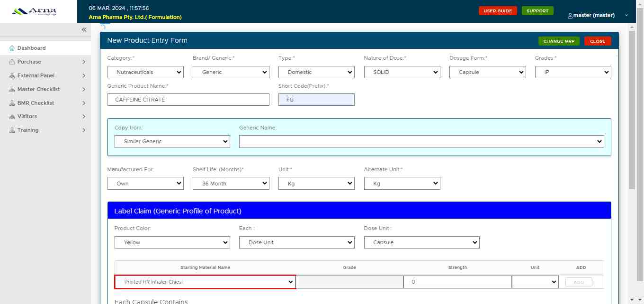Click the Purchase bag icon
Image resolution: width=644 pixels, height=304 pixels.
(x=12, y=62)
